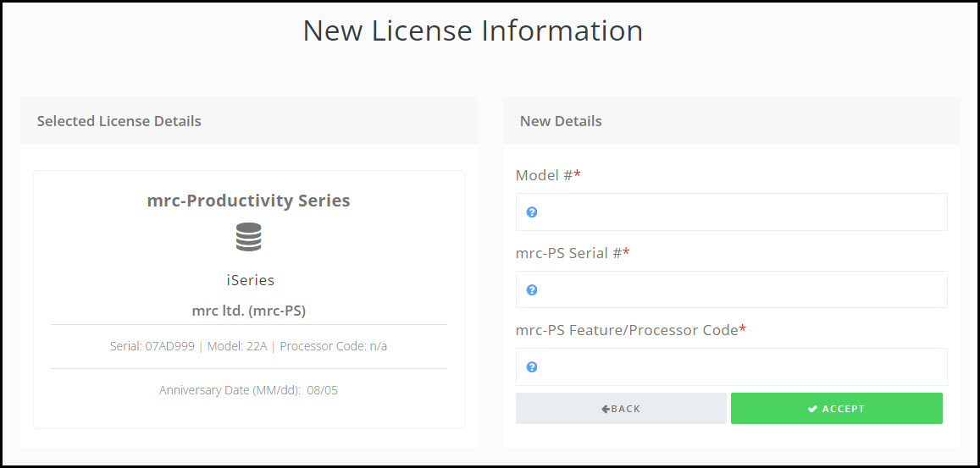This screenshot has height=468, width=980.
Task: Click the help icon in Feature/Processor Code field
Action: click(x=532, y=366)
